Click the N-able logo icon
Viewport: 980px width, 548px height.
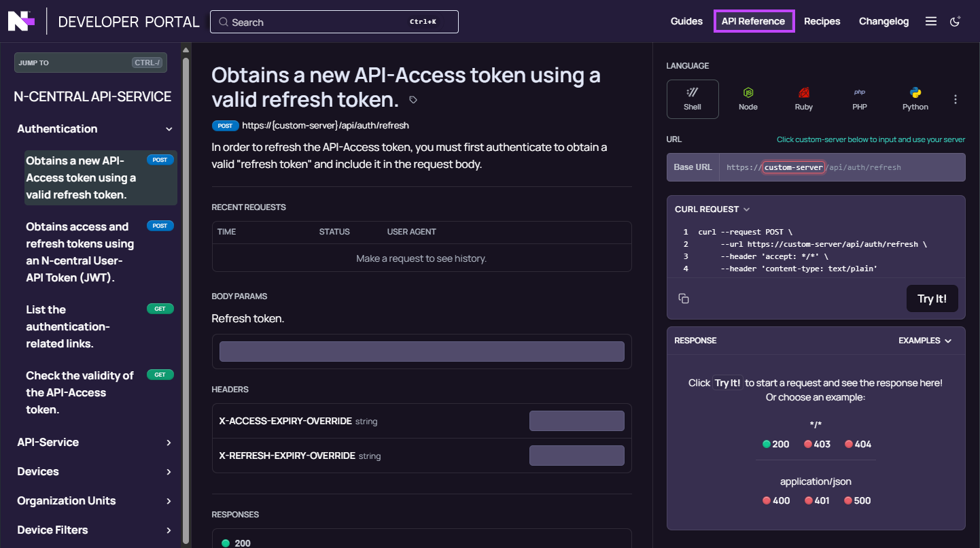coord(20,21)
